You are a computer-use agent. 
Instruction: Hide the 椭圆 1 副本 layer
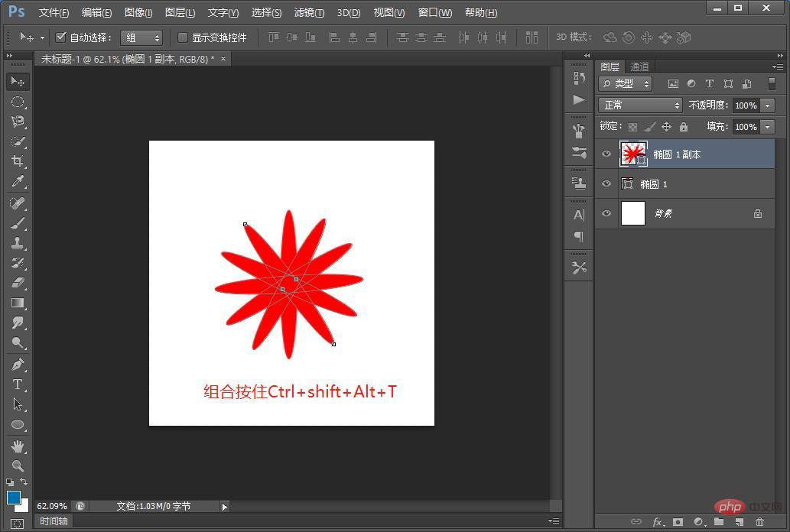point(606,154)
